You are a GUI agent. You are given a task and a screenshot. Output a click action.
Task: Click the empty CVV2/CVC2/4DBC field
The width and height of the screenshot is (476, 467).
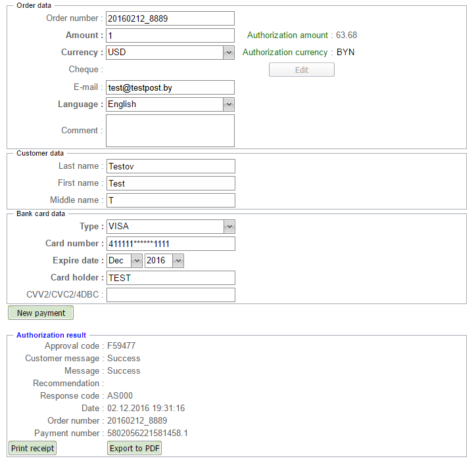point(170,295)
